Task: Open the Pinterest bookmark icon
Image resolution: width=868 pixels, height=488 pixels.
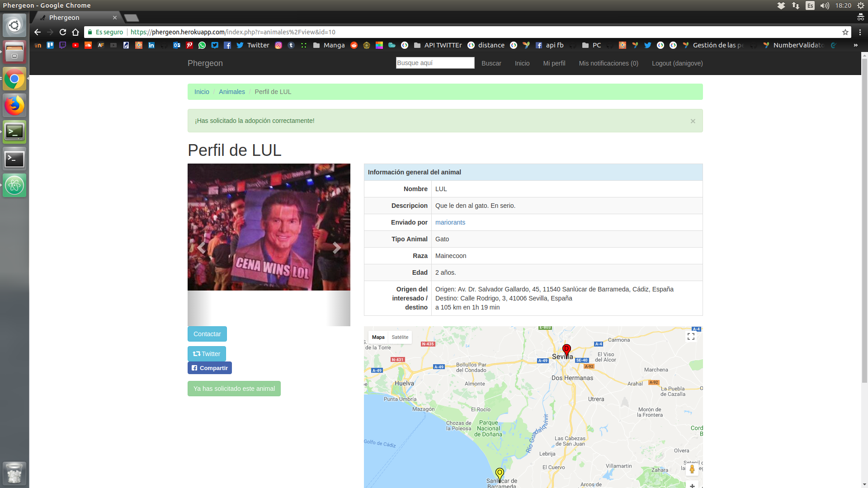Action: [189, 45]
